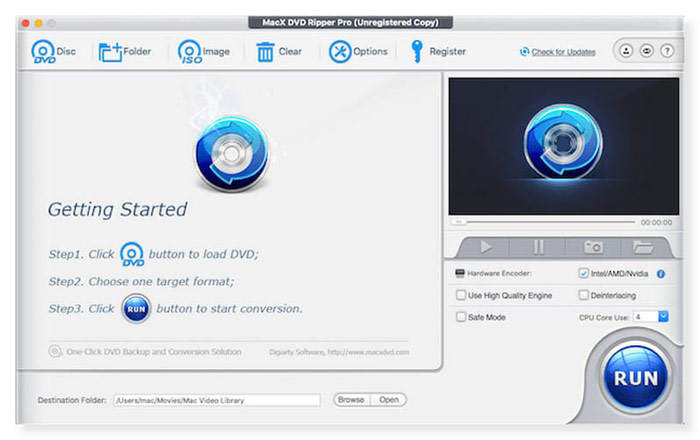Start conversion with big RUN button
This screenshot has height=440, width=700.
point(636,378)
